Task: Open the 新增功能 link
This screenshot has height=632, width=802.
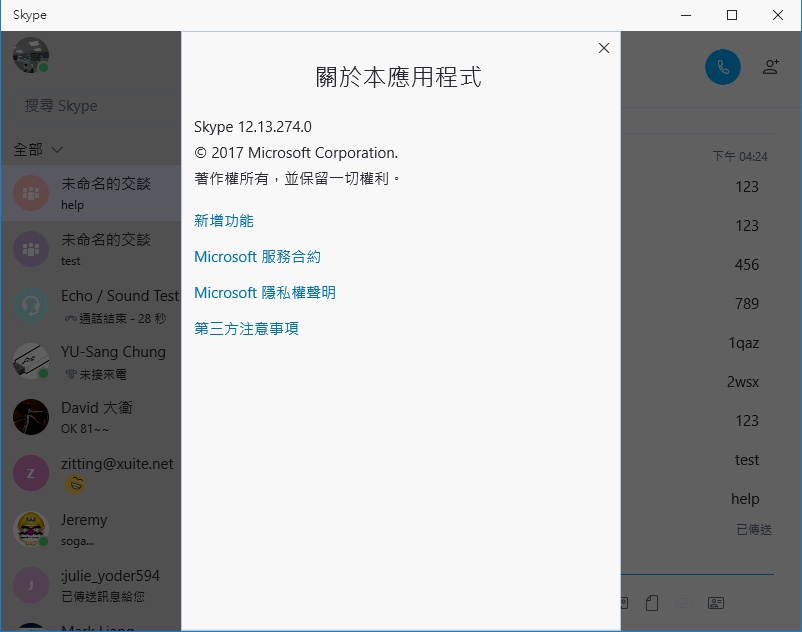Action: (x=224, y=221)
